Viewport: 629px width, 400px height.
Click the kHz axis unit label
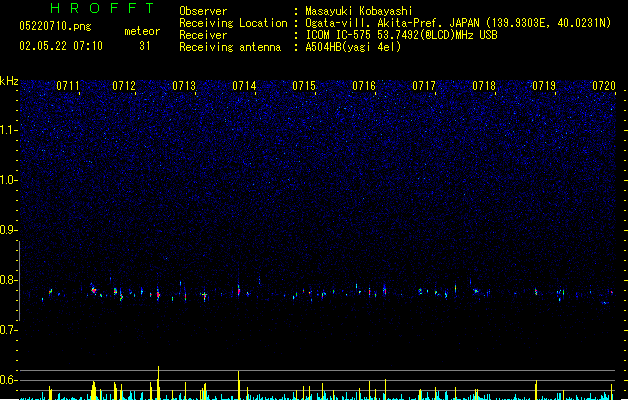pyautogui.click(x=9, y=81)
